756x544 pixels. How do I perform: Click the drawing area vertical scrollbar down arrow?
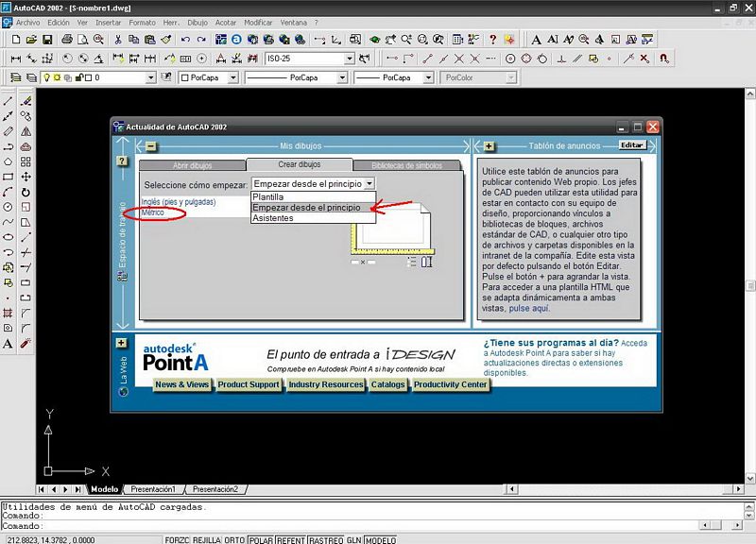tap(750, 479)
